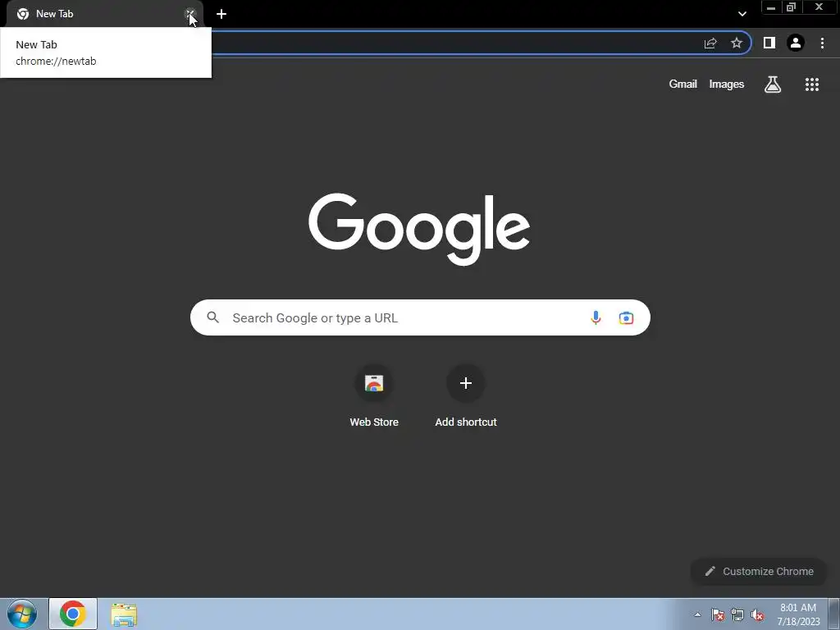The width and height of the screenshot is (840, 630).
Task: Open the Gmail link
Action: point(683,84)
